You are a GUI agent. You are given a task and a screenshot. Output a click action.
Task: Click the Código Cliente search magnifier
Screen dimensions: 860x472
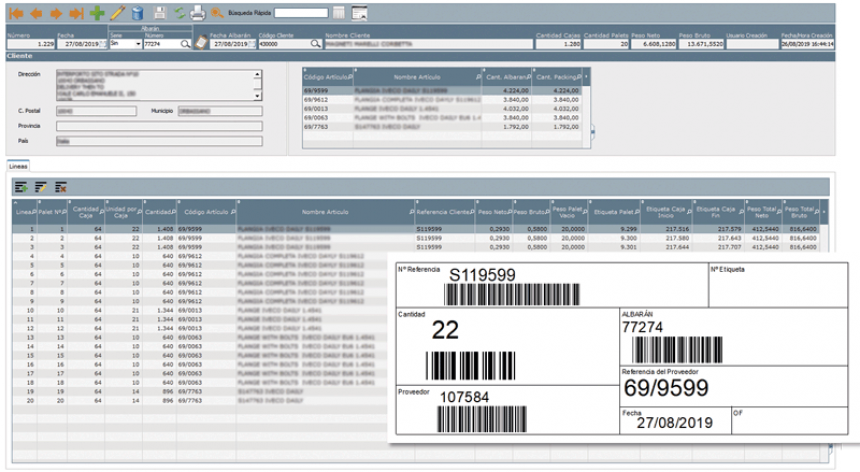316,44
